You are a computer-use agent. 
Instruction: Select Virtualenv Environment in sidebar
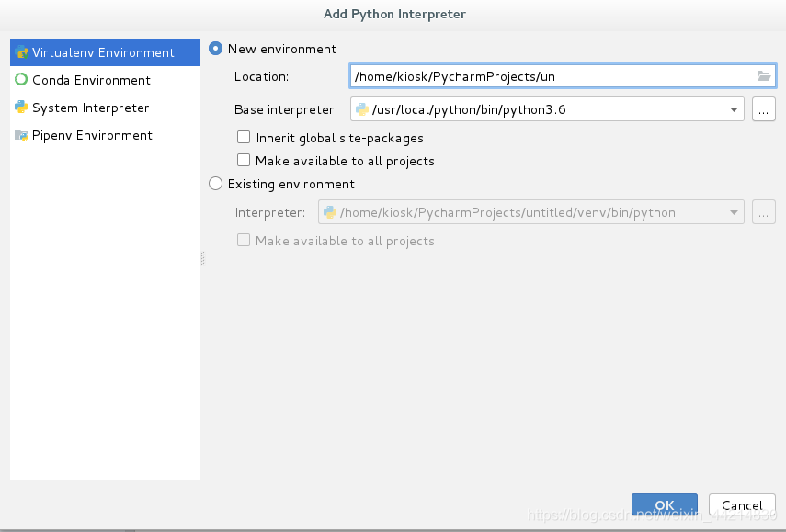click(106, 52)
